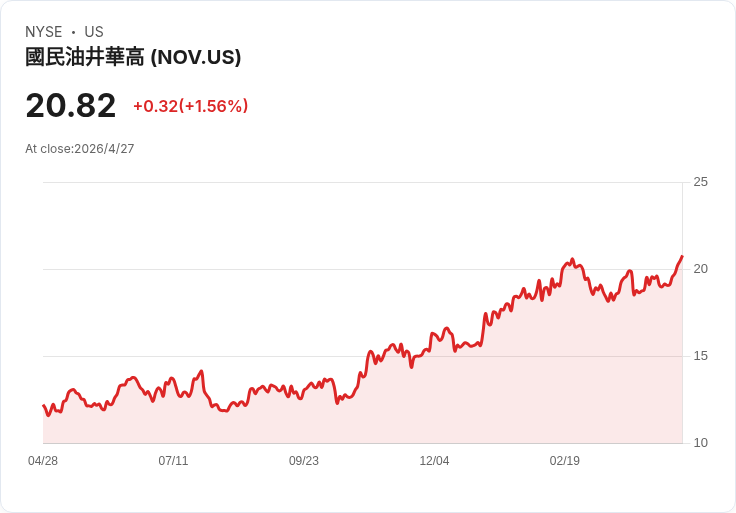Click the 04/28 date on the x-axis
Screen dimensions: 736x513
pos(43,461)
